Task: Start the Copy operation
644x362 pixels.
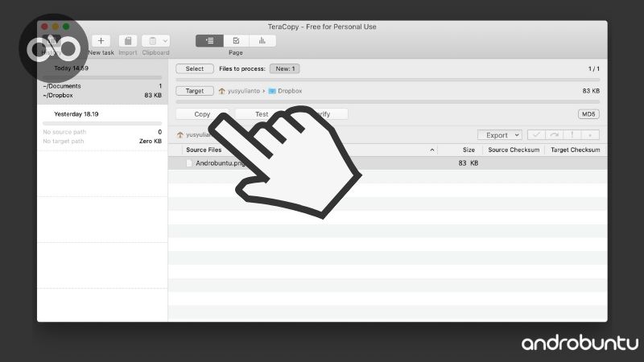Action: tap(202, 114)
